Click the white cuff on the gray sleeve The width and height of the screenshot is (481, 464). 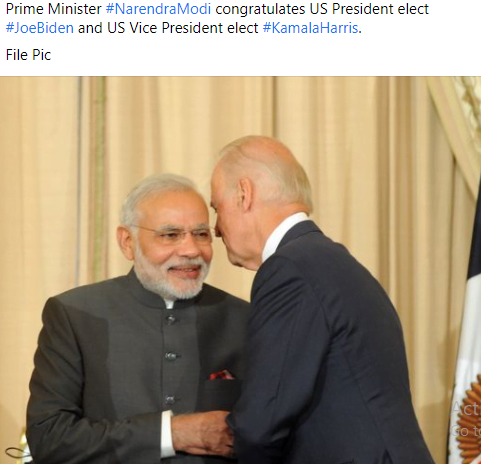[x=167, y=434]
